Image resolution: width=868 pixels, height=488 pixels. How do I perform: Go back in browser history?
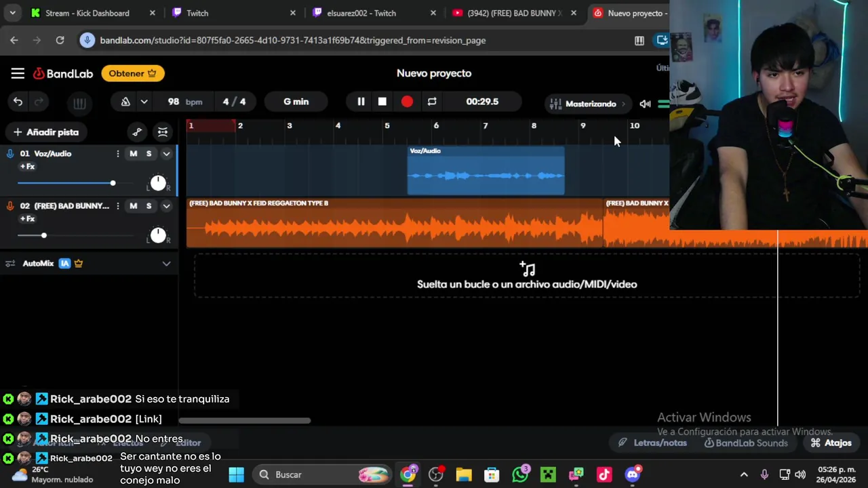pyautogui.click(x=14, y=41)
